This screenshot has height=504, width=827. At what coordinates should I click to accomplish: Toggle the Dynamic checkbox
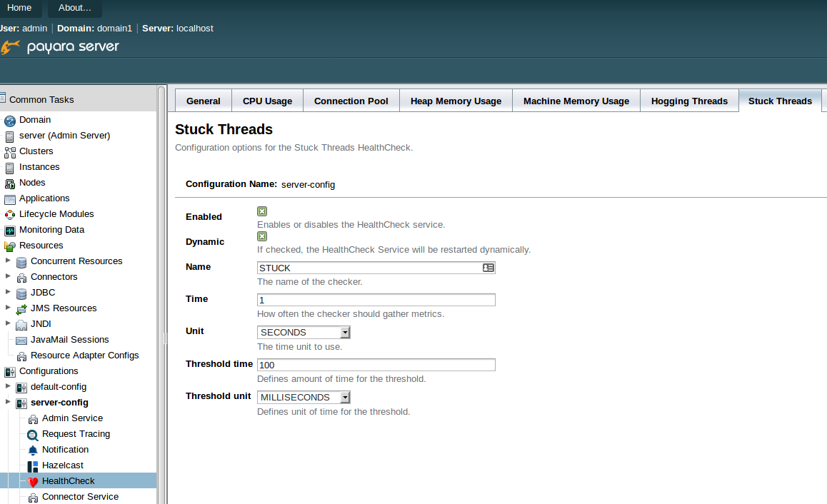pyautogui.click(x=262, y=236)
